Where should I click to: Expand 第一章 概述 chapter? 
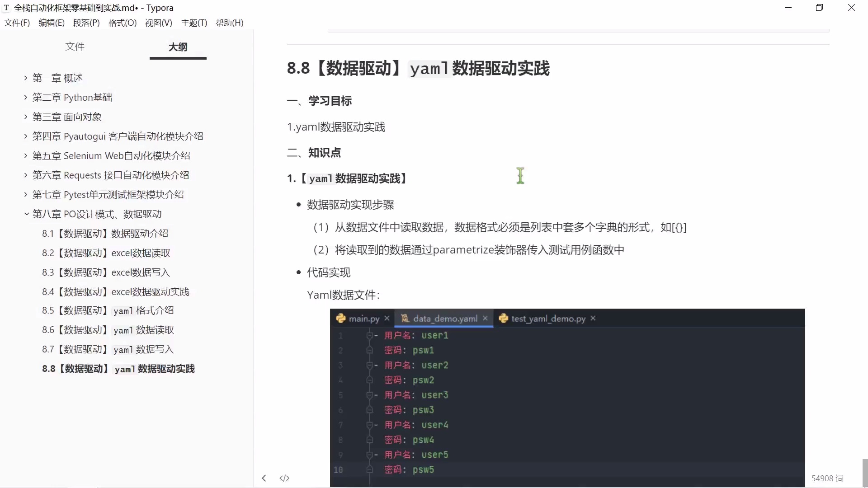pyautogui.click(x=26, y=78)
